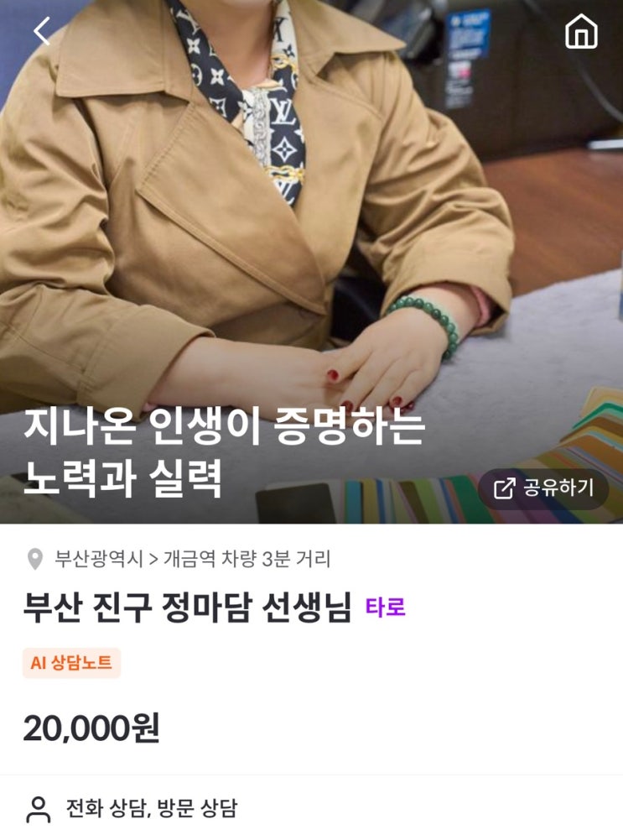
Task: Open the home screen via house icon
Action: click(581, 32)
